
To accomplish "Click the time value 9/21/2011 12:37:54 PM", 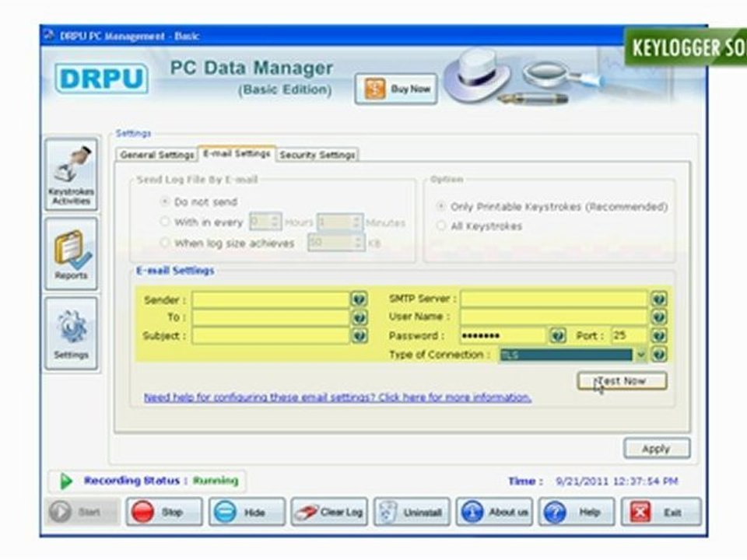I will (x=616, y=481).
